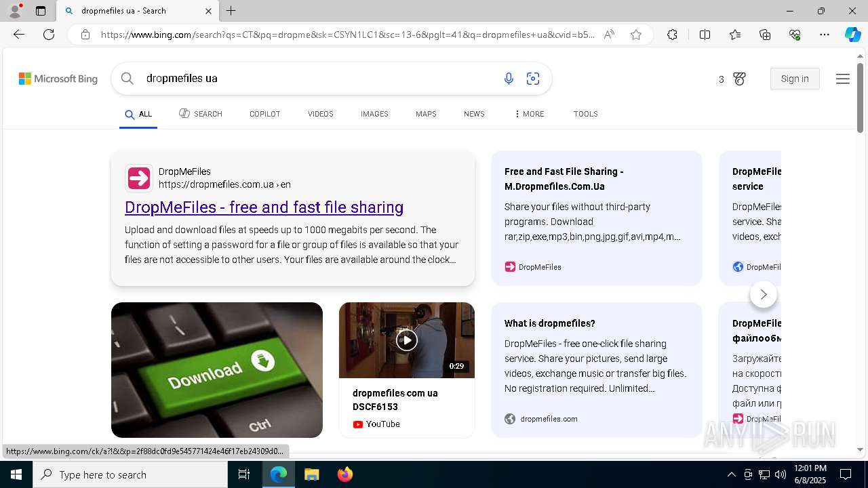Open visual search camera icon
The height and width of the screenshot is (488, 868).
pos(533,79)
